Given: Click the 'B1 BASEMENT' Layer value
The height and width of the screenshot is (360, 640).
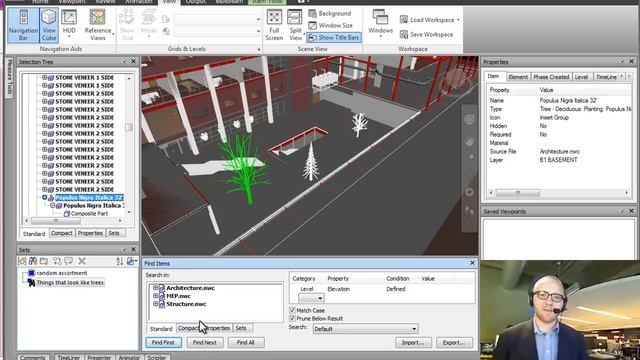Looking at the screenshot, I should 558,160.
